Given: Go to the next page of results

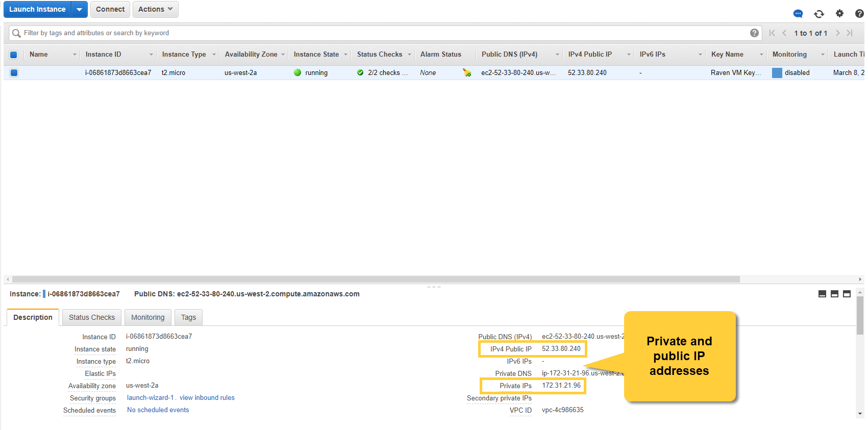Looking at the screenshot, I should 837,33.
